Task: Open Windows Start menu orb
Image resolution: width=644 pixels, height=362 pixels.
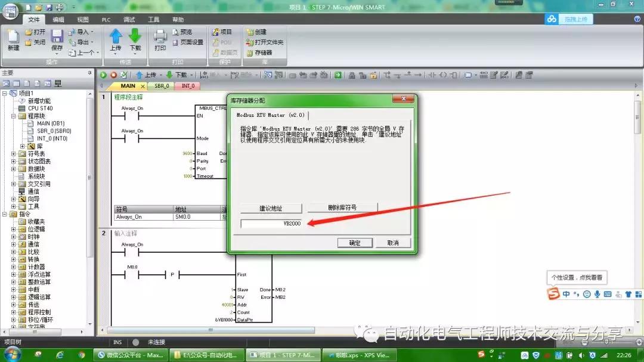Action: [12, 354]
